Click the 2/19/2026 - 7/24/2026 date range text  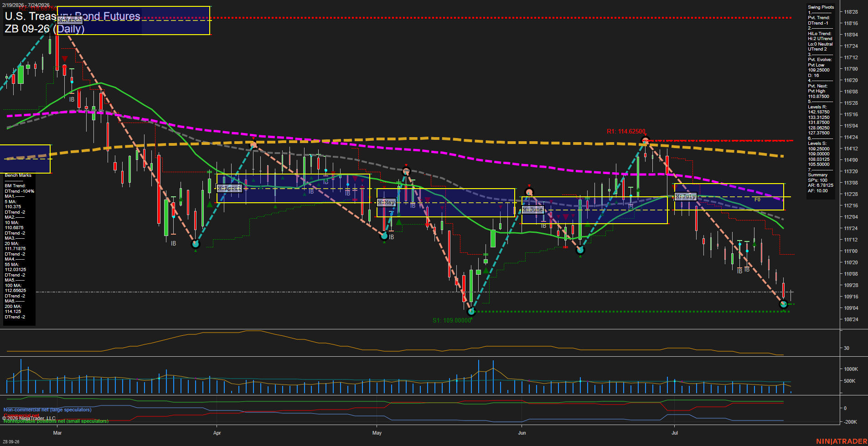coord(26,5)
